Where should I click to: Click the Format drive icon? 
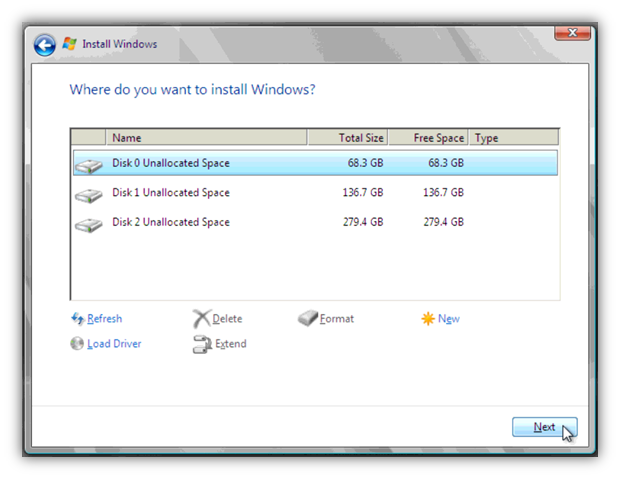click(x=308, y=318)
